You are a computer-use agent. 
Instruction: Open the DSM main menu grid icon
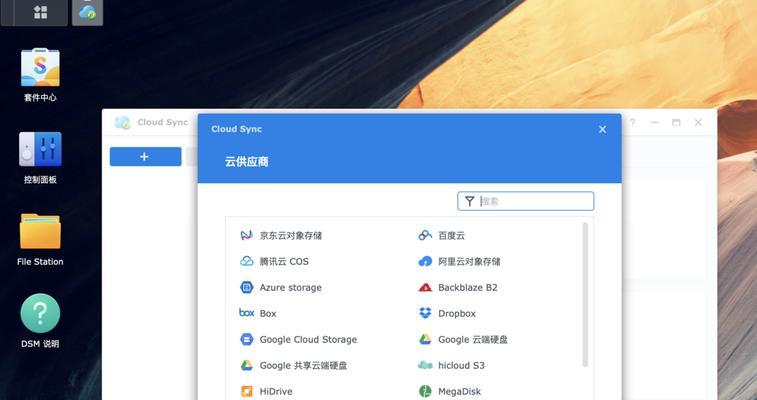click(41, 12)
